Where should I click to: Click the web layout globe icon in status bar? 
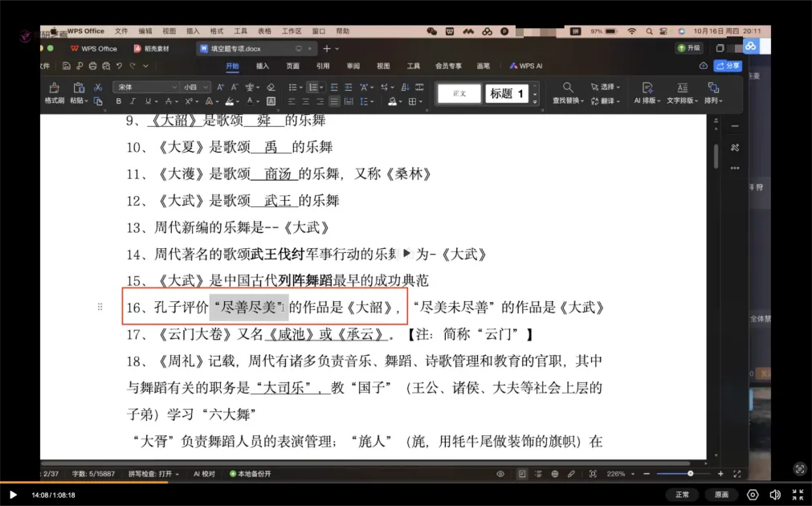[x=555, y=474]
